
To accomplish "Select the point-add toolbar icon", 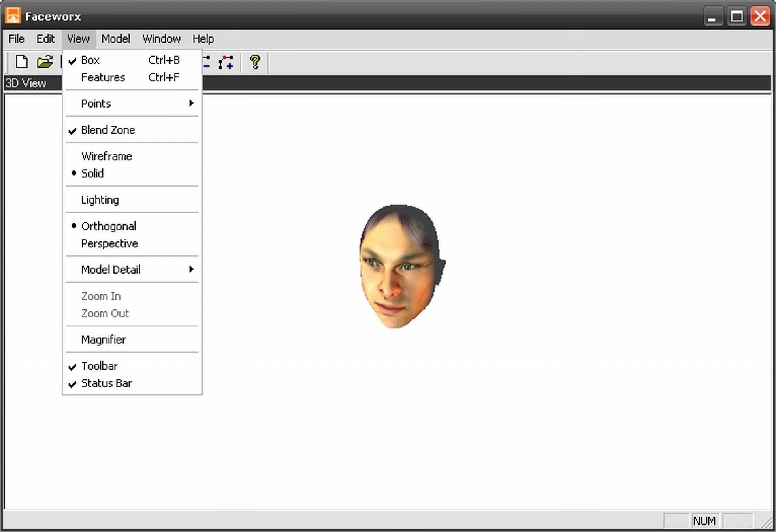I will pyautogui.click(x=226, y=62).
